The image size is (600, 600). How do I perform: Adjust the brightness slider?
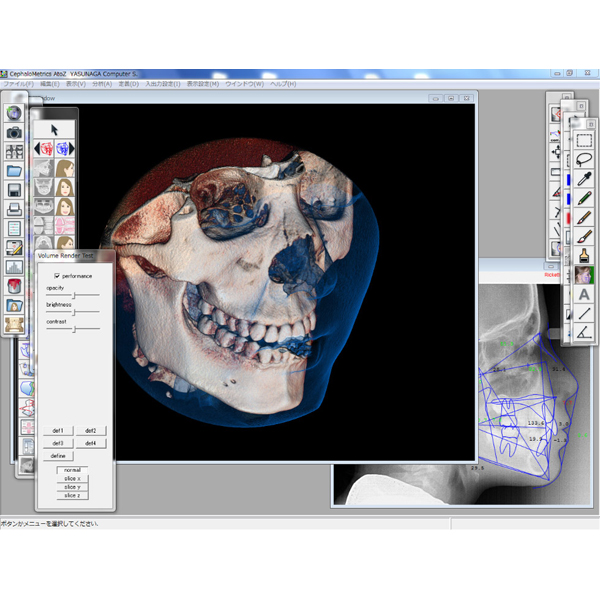[73, 312]
